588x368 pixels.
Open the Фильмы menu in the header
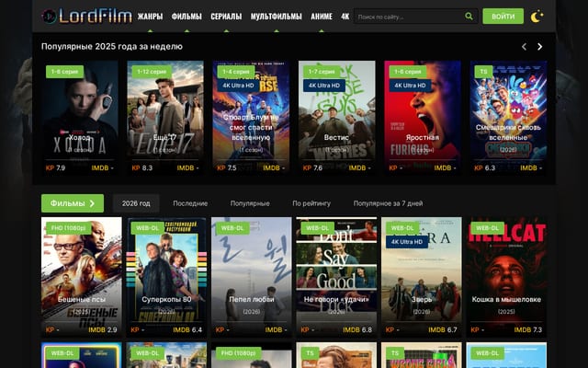(187, 17)
